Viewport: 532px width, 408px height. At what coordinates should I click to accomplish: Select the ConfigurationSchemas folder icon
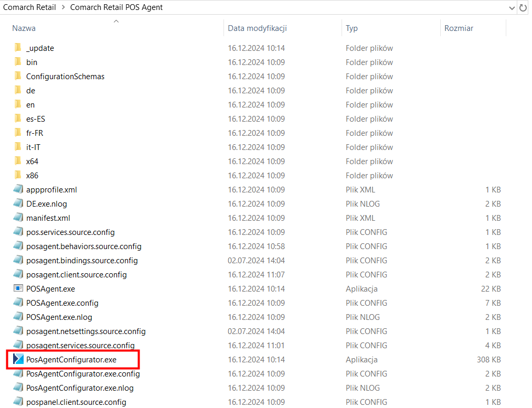click(x=18, y=77)
